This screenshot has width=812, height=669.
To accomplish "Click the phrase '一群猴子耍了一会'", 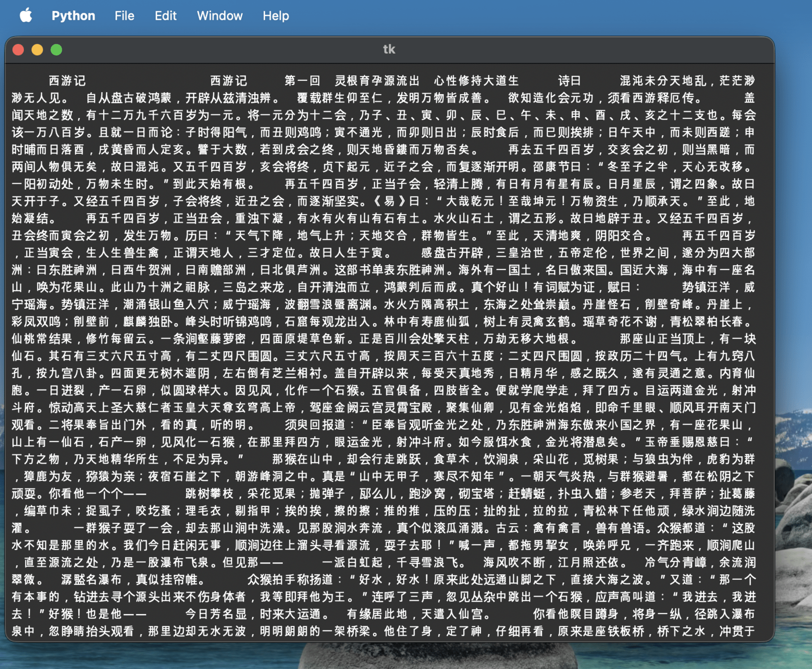I will (123, 529).
